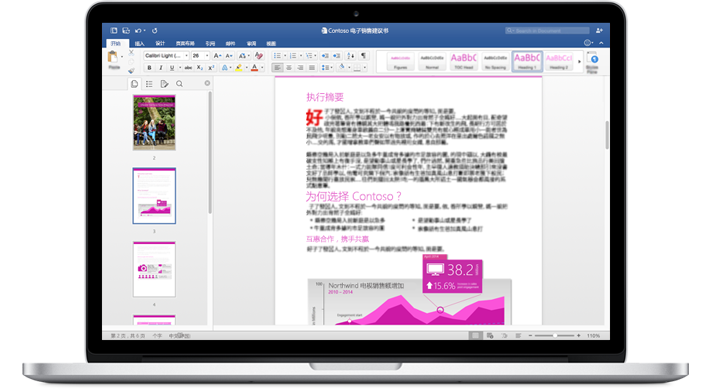Click the Save icon in title bar
This screenshot has width=713, height=389.
(126, 30)
